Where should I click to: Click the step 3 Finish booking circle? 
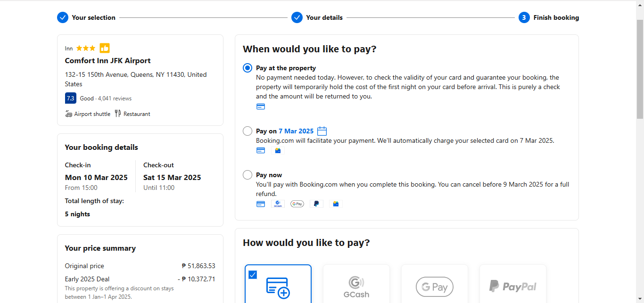[x=524, y=17]
